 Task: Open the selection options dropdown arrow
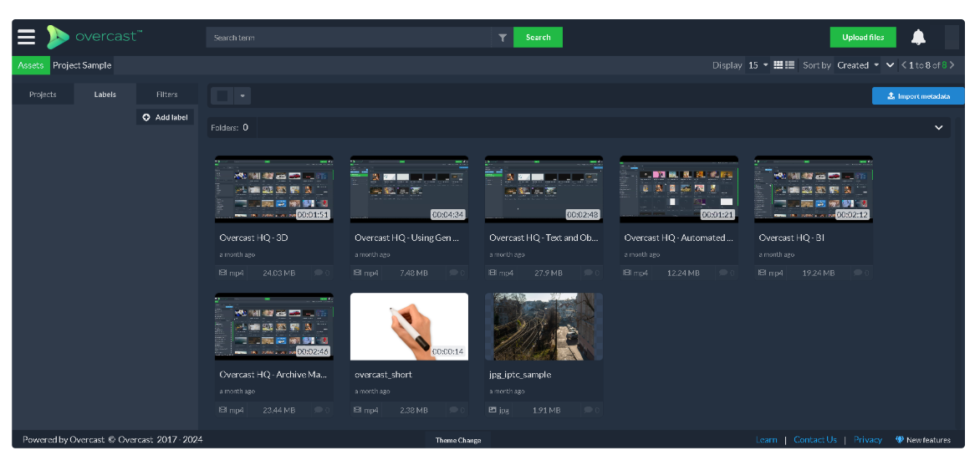(242, 96)
